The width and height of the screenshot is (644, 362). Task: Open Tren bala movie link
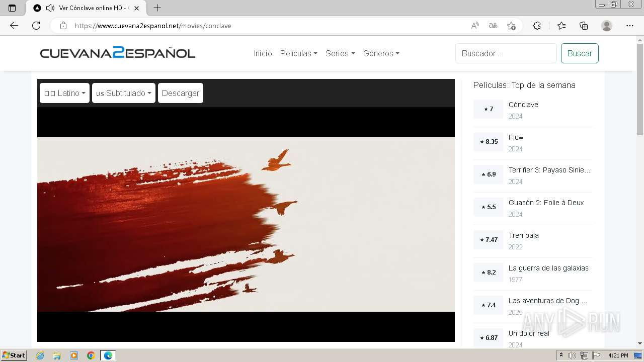(x=523, y=235)
